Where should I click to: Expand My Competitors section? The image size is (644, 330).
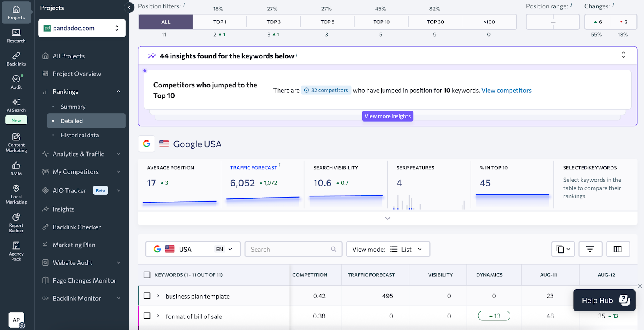click(x=118, y=171)
